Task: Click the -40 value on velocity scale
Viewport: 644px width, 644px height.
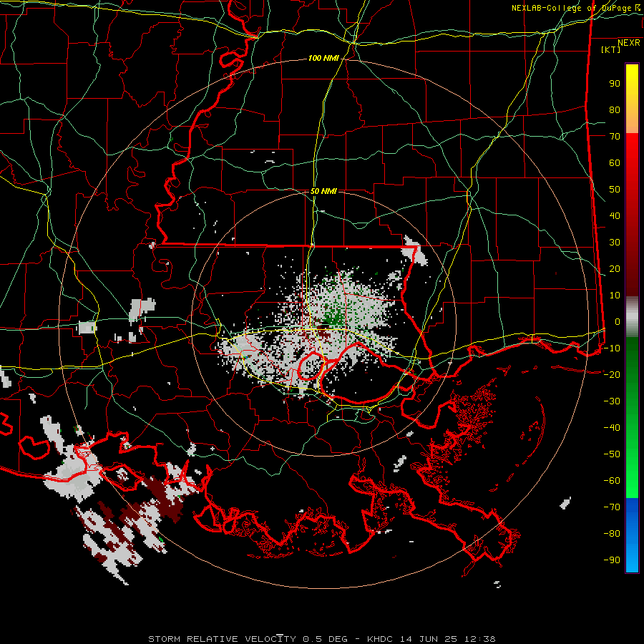Action: (x=612, y=428)
